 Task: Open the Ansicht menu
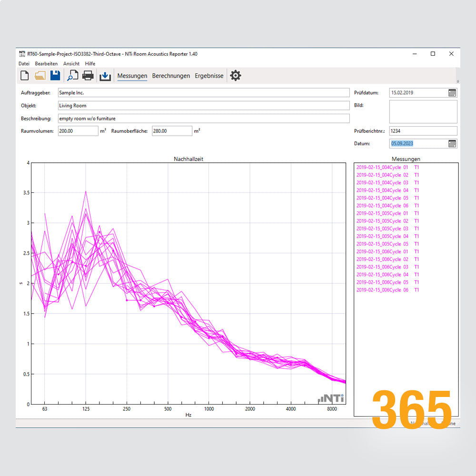(x=71, y=63)
